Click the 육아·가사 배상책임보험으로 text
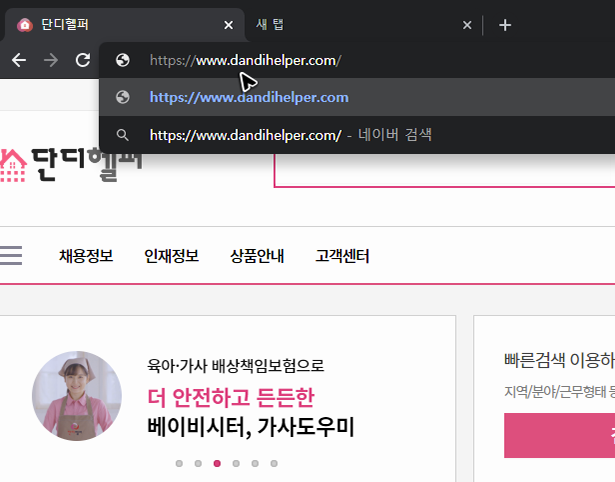This screenshot has width=615, height=482. tap(236, 366)
